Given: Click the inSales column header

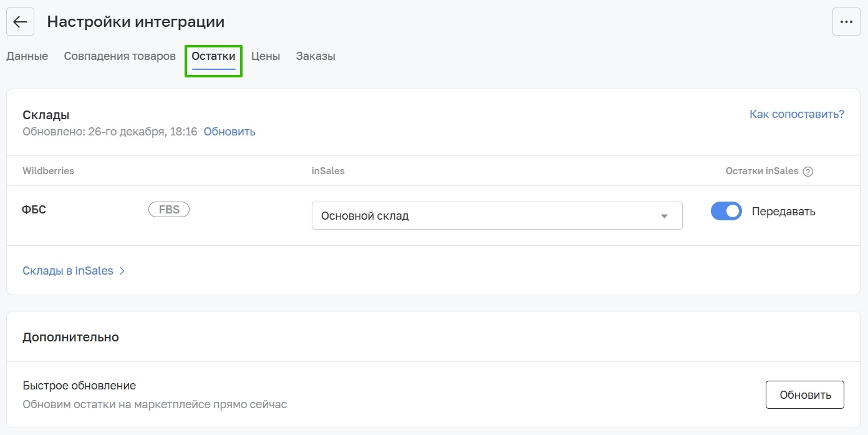Looking at the screenshot, I should (x=328, y=171).
